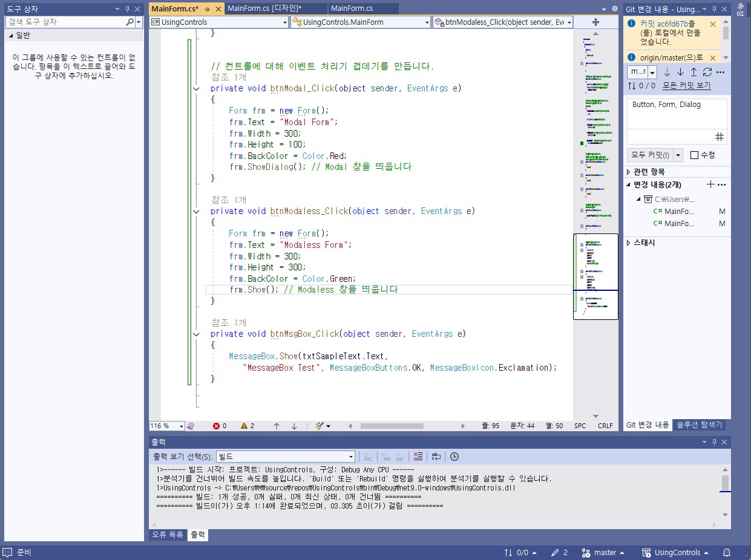751x560 pixels.
Task: Dismiss the 커밋 ac6fd67b notification
Action: pos(712,24)
